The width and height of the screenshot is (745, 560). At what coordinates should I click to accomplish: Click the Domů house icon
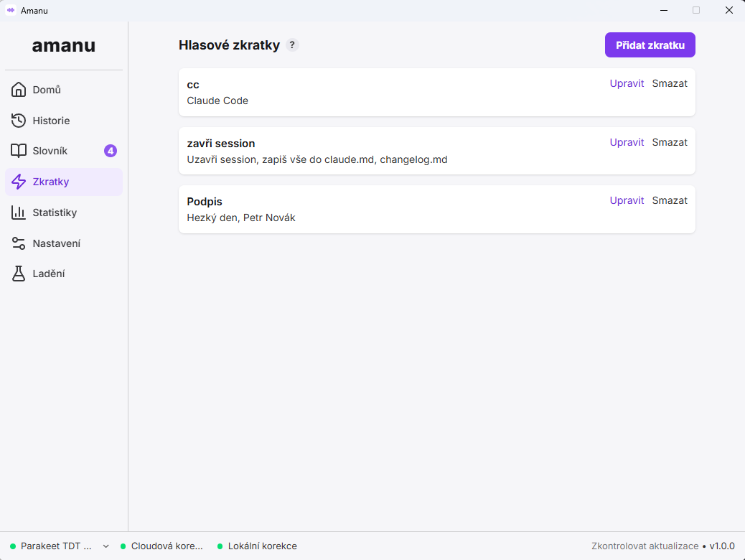(19, 89)
